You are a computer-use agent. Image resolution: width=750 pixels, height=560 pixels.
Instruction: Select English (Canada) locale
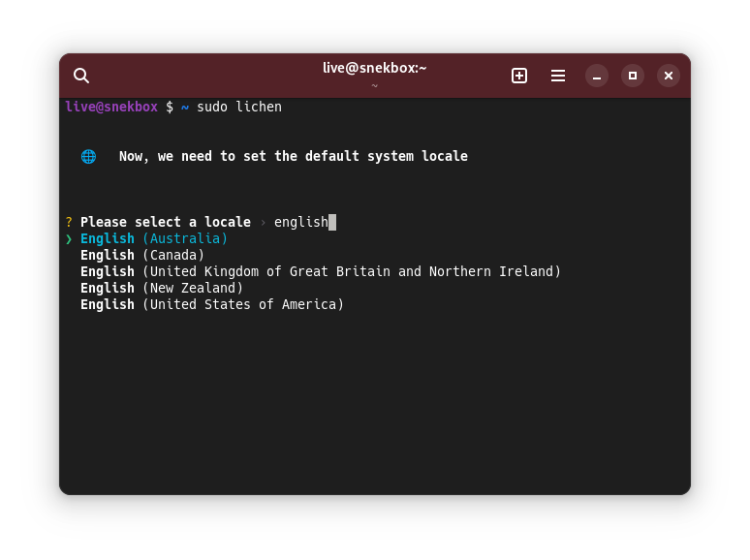(x=142, y=255)
